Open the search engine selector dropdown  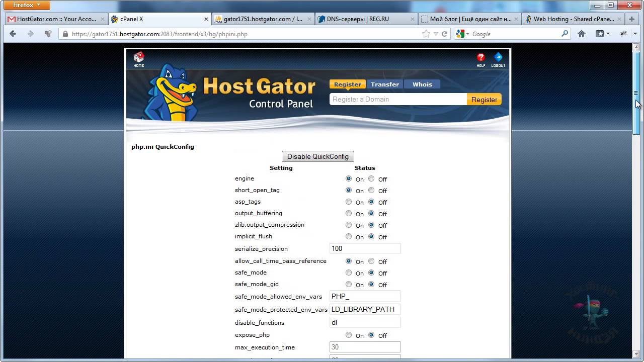coord(462,34)
